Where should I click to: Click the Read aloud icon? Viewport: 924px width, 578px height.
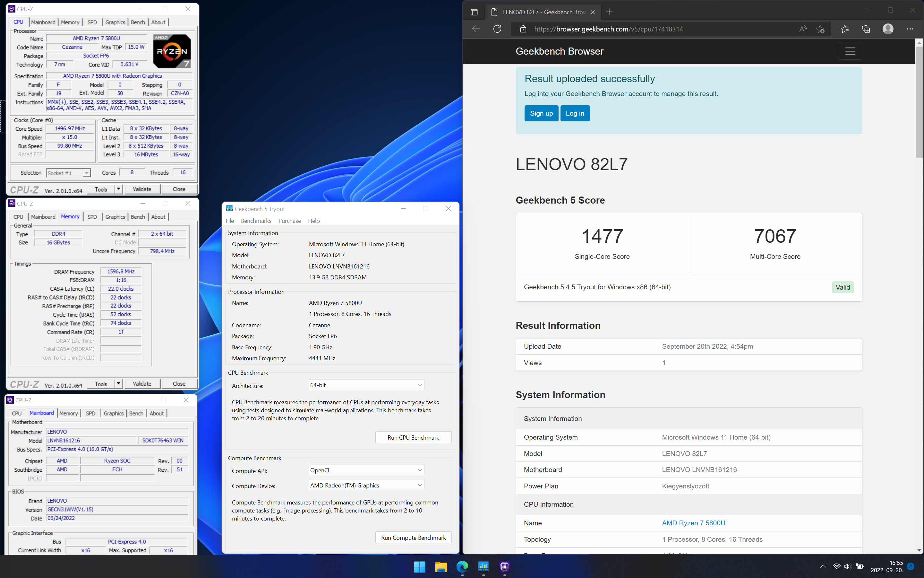pyautogui.click(x=803, y=29)
